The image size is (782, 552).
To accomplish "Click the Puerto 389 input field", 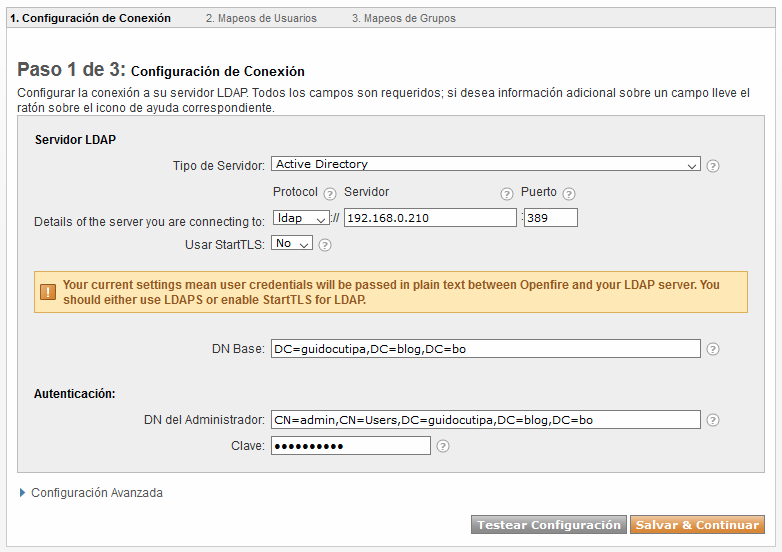I will 551,218.
